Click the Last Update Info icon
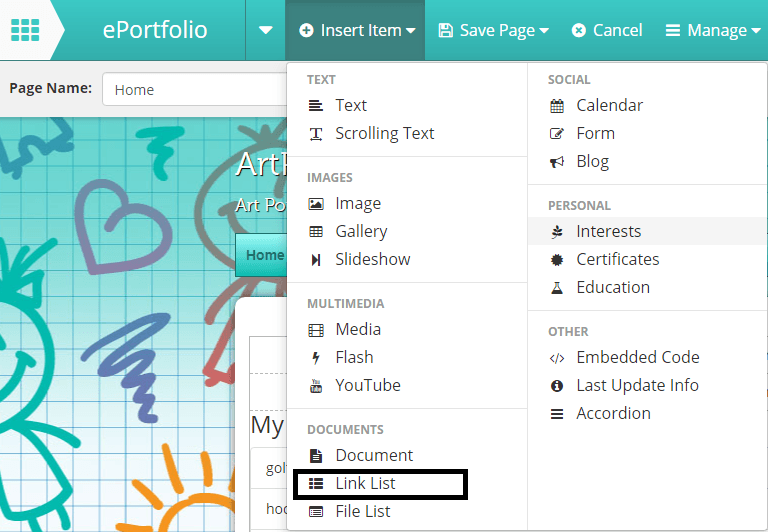The height and width of the screenshot is (532, 768). coord(557,386)
